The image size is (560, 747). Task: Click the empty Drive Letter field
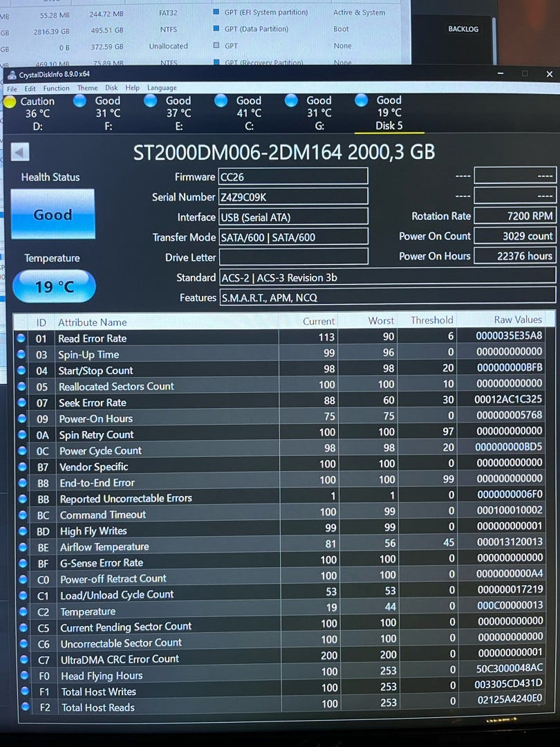coord(293,257)
